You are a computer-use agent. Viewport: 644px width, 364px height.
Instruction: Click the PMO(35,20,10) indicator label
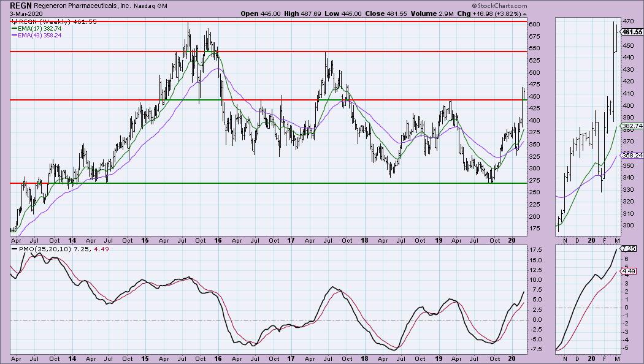(44, 249)
